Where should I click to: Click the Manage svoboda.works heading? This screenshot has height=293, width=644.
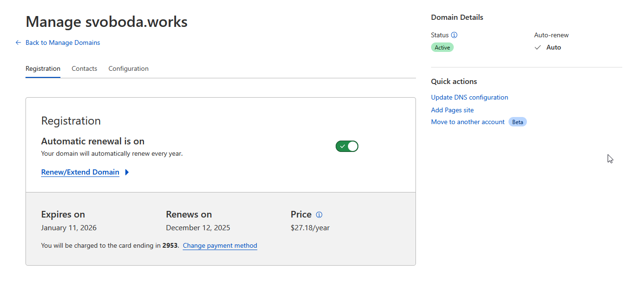pos(106,22)
